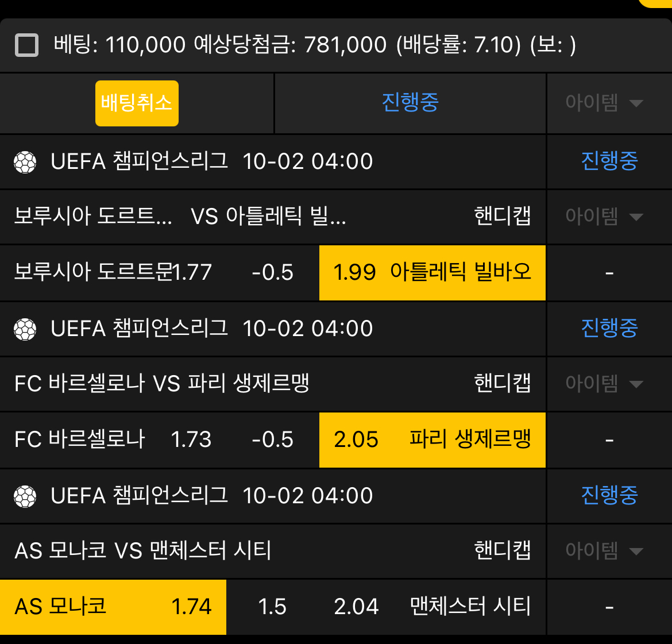Choose the 맨체스터 시티 2.04 odds cell
This screenshot has height=644, width=672.
coord(432,607)
